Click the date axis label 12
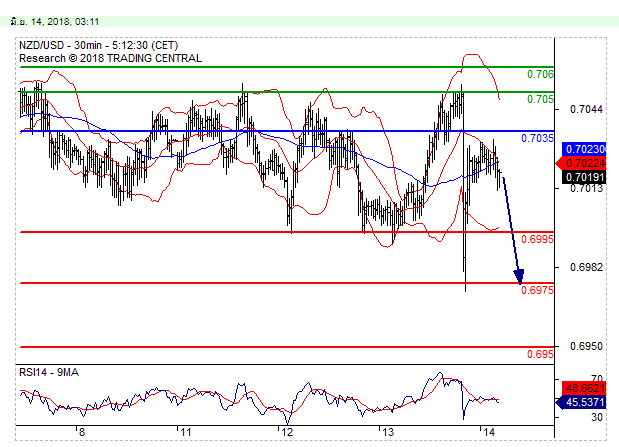The height and width of the screenshot is (447, 619). click(x=287, y=432)
